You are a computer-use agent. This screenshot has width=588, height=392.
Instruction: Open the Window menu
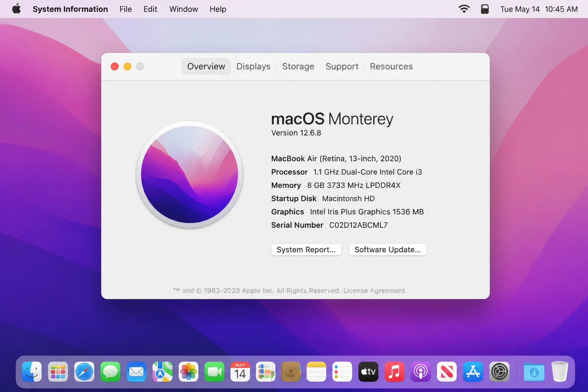pyautogui.click(x=183, y=9)
